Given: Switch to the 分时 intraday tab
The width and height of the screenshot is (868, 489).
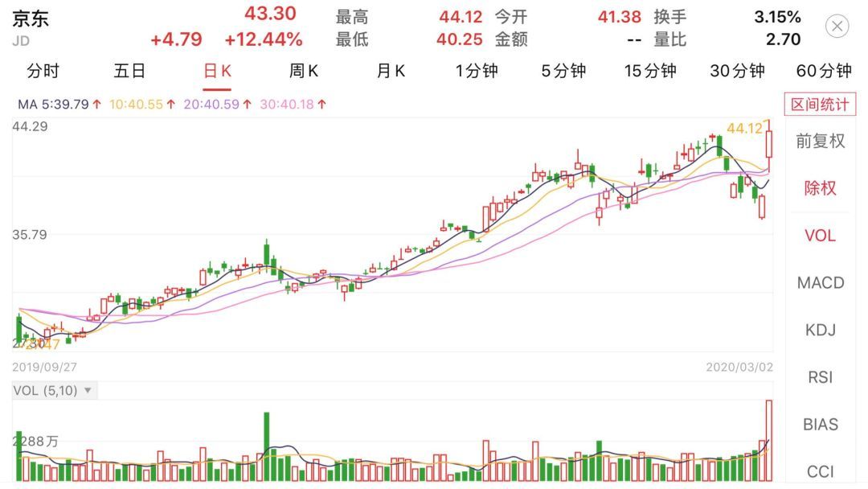Looking at the screenshot, I should (x=43, y=71).
